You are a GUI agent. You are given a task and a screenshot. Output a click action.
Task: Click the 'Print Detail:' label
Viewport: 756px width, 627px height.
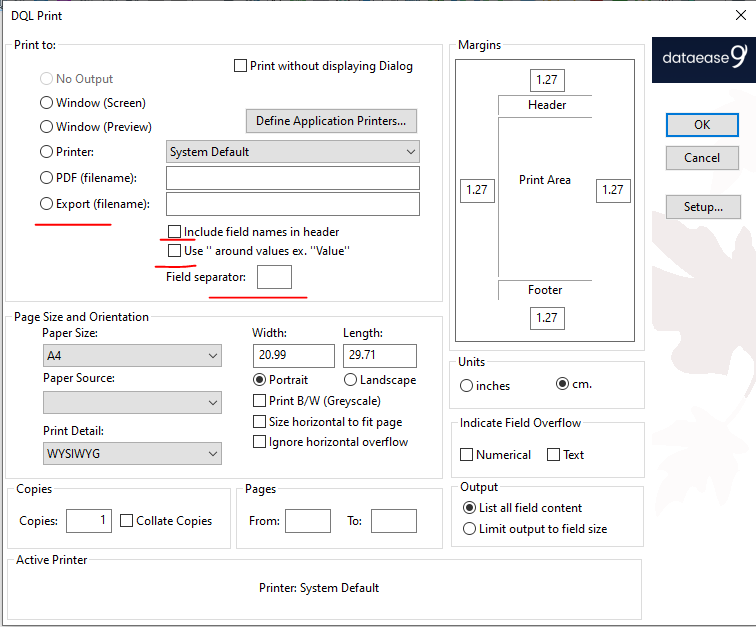73,431
